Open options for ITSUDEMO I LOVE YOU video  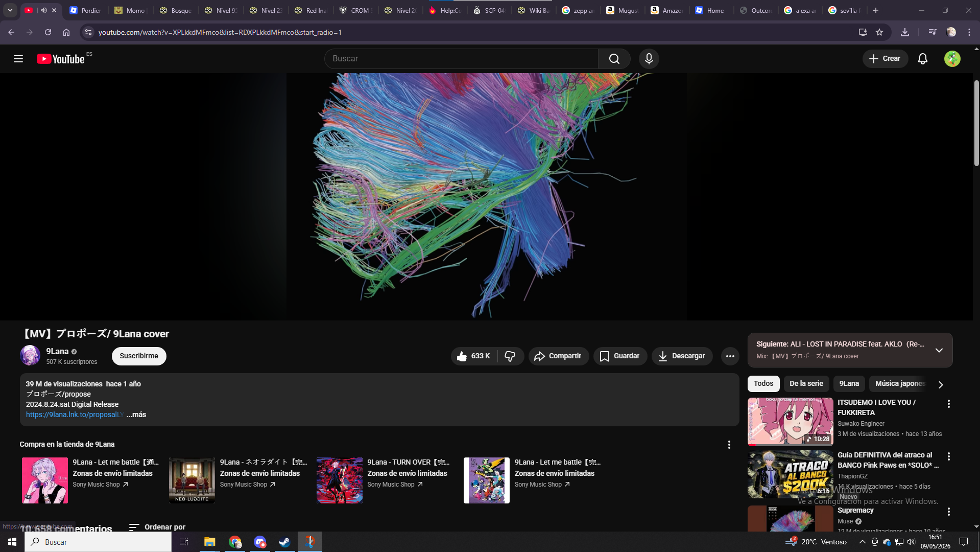[949, 404]
